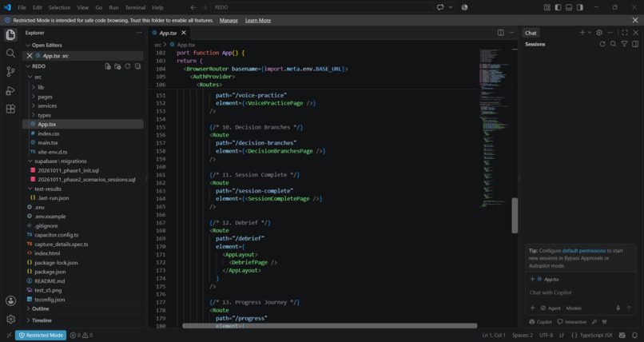Change the Spaces: 2 indentation setting
The image size is (644, 342).
click(x=523, y=336)
